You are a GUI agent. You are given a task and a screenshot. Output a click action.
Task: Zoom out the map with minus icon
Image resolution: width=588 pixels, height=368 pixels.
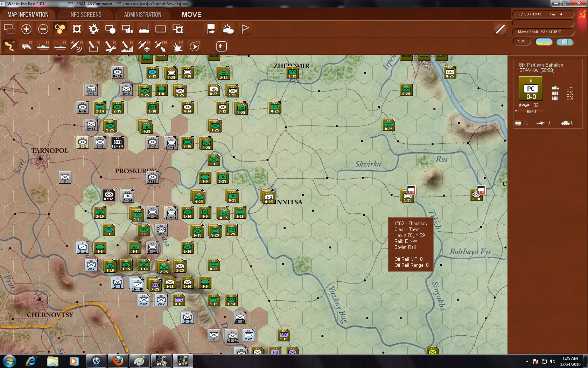click(x=43, y=29)
